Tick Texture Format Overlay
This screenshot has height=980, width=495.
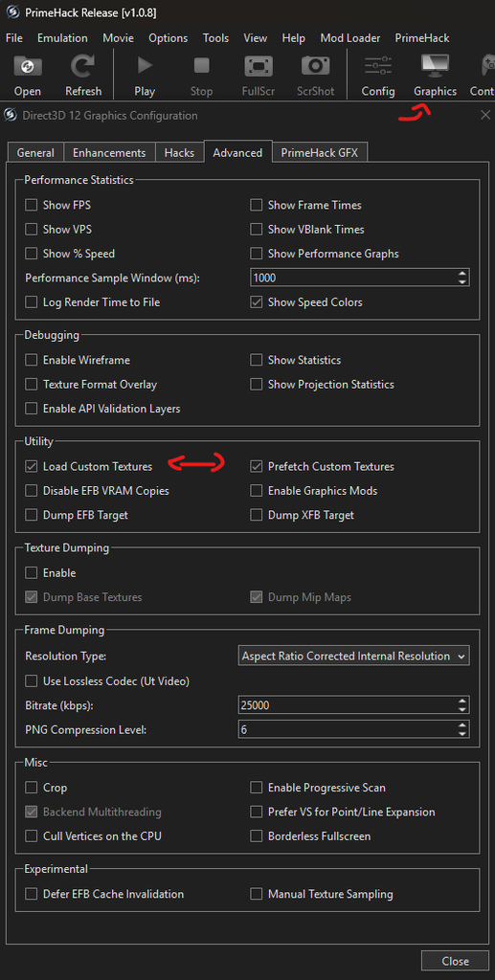pyautogui.click(x=32, y=385)
